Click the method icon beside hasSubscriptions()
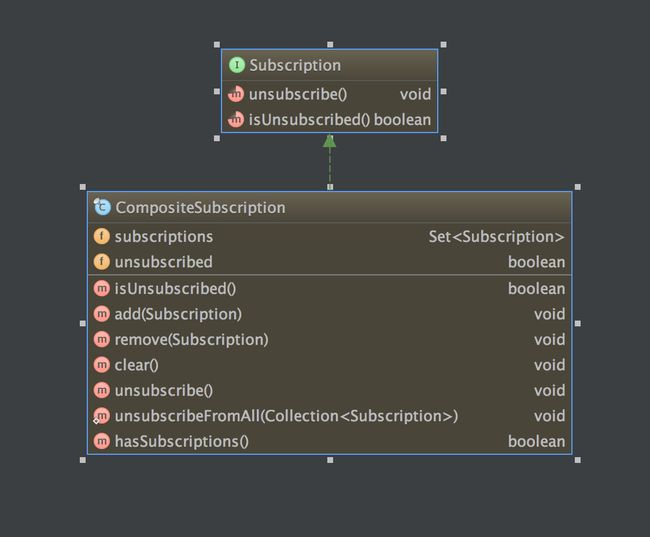Viewport: 650px width, 537px height. (102, 441)
